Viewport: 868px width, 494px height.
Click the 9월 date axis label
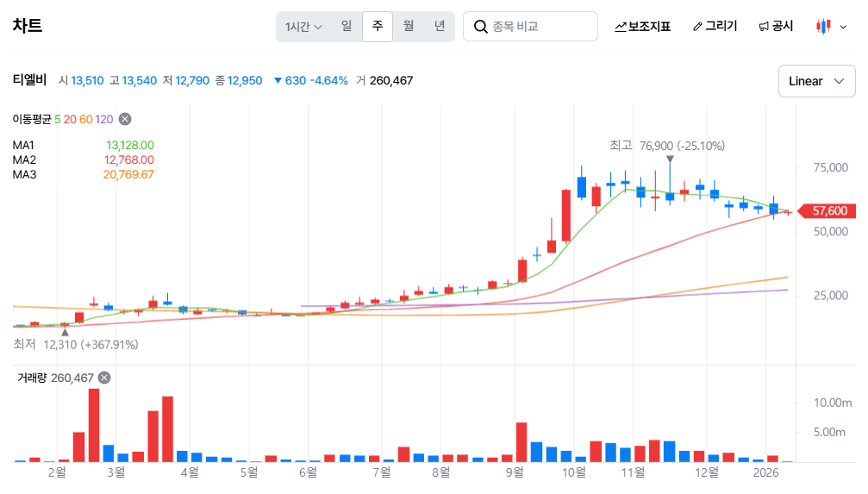pyautogui.click(x=515, y=472)
